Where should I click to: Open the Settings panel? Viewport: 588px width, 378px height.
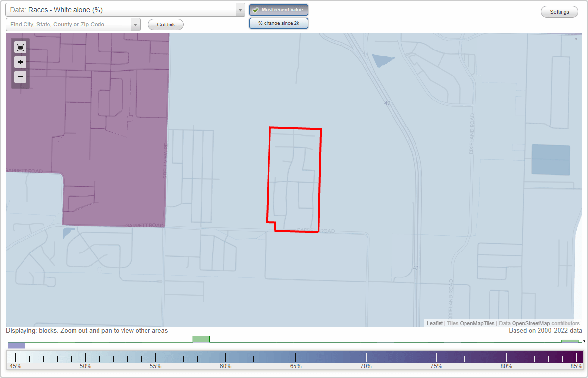click(559, 11)
